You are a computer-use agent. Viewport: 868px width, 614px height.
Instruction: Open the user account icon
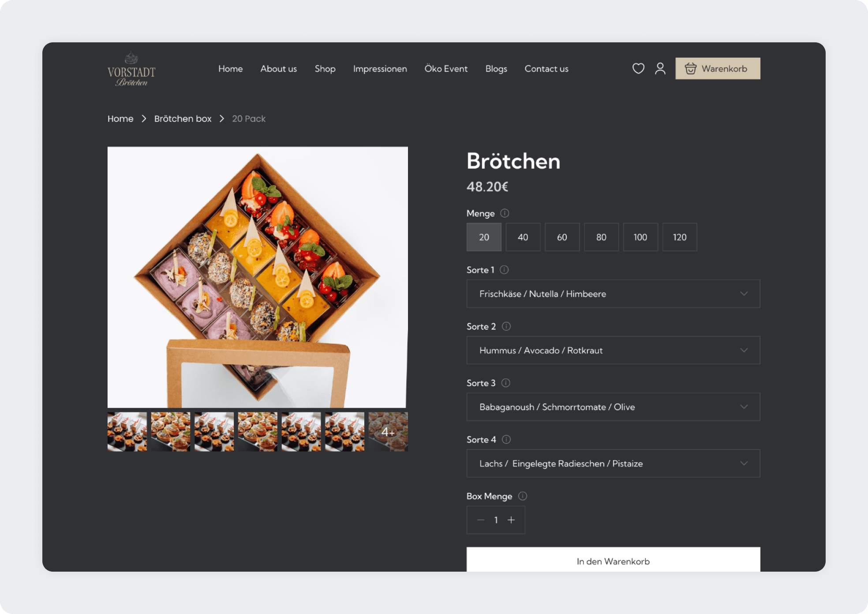(660, 68)
